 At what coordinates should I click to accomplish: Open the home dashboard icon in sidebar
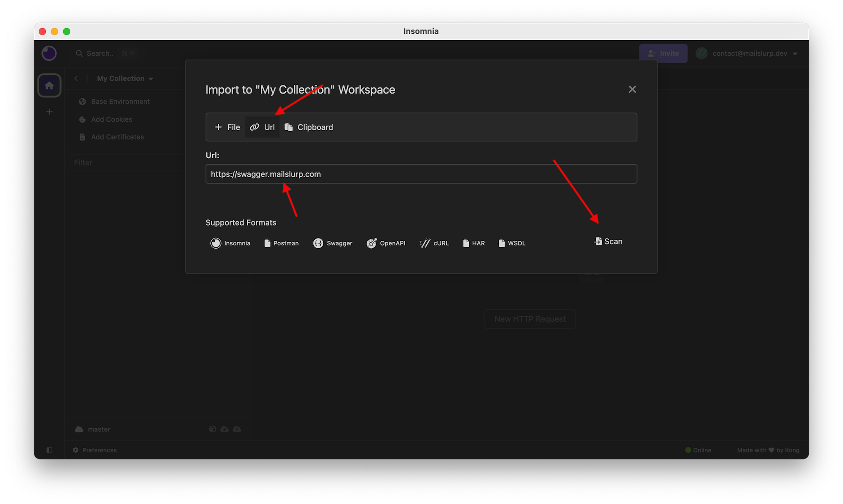49,86
